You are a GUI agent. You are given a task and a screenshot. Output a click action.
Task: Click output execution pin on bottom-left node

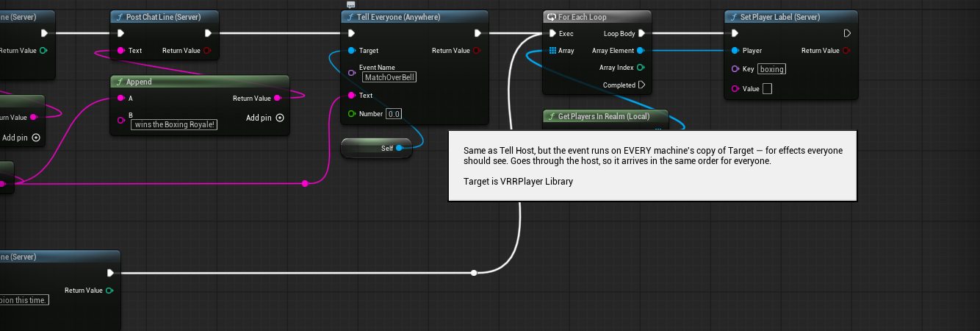click(110, 273)
